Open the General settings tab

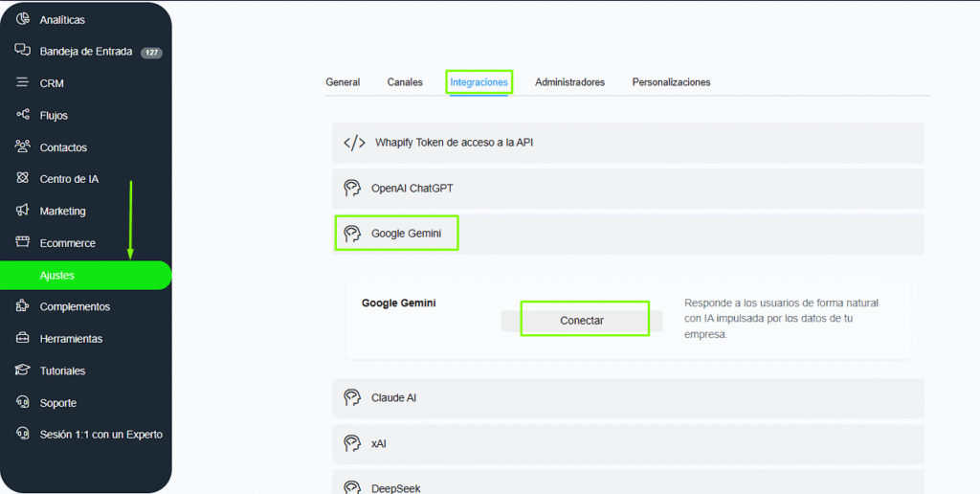(343, 82)
